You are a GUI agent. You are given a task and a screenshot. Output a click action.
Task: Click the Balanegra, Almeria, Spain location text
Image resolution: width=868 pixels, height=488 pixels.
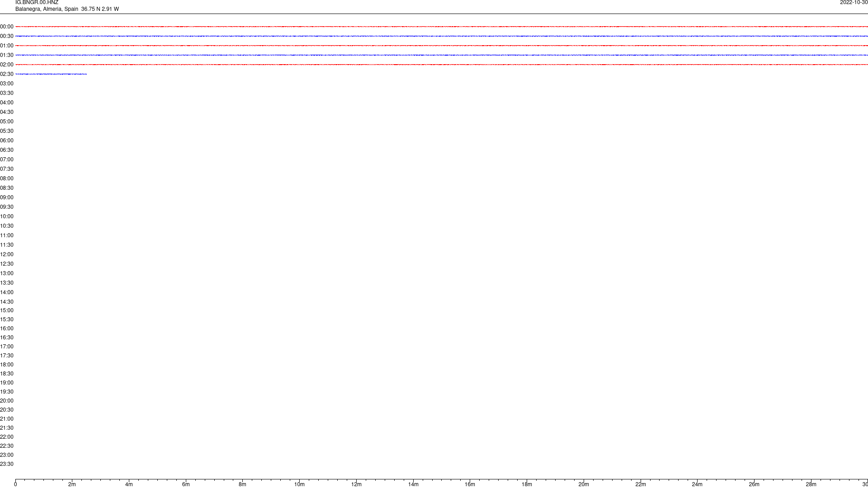(47, 9)
